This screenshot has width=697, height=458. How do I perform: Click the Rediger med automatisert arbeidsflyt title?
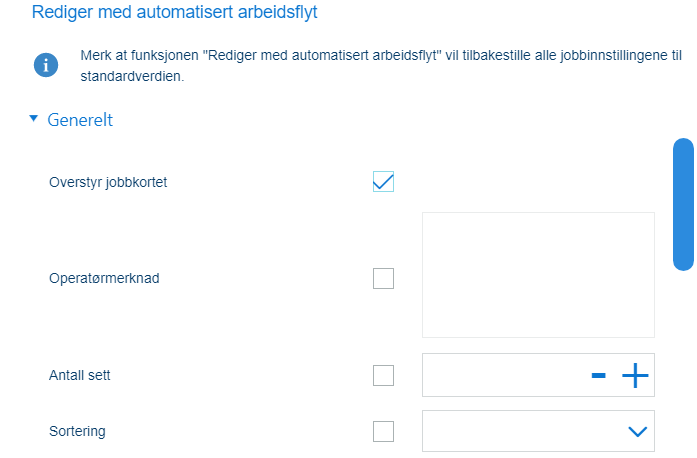click(x=174, y=12)
